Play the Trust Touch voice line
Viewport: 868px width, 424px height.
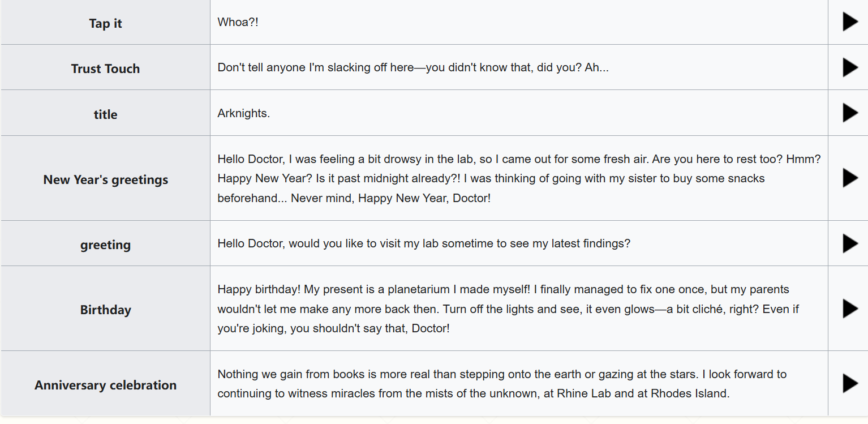(x=850, y=67)
